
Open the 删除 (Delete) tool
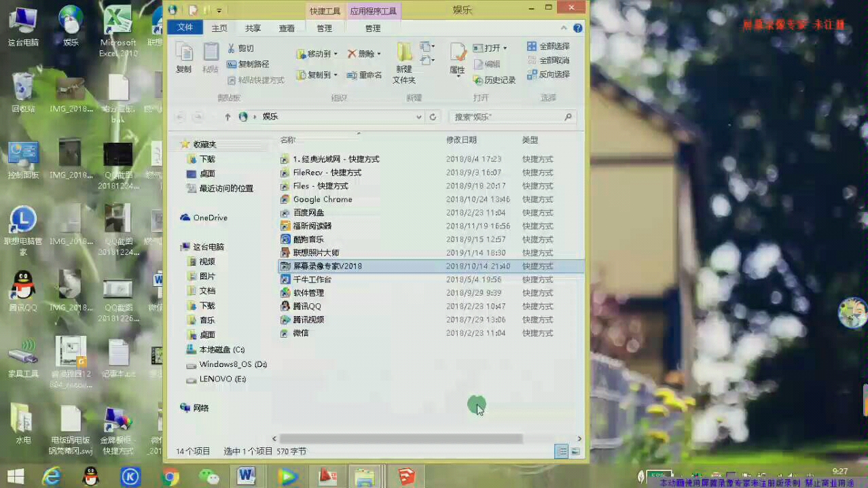pos(363,54)
